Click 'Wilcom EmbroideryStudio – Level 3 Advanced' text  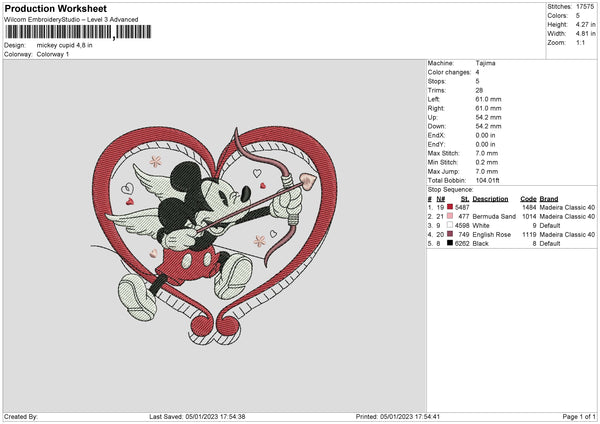click(x=71, y=20)
